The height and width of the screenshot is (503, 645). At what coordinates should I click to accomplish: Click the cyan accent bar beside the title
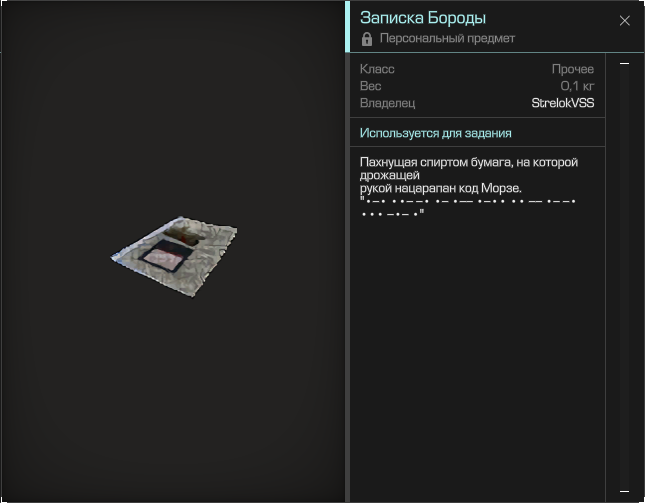tap(348, 26)
